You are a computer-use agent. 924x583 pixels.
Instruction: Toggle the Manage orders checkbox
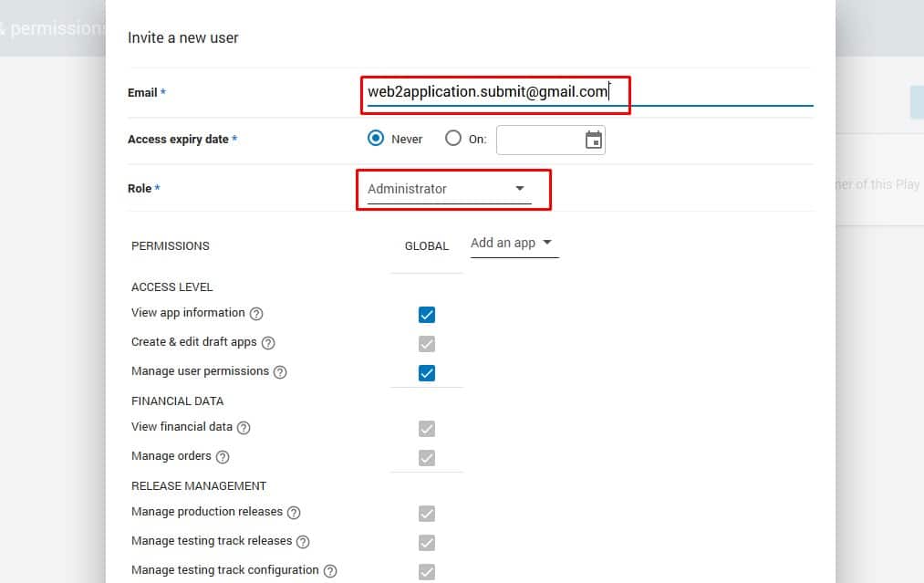427,458
